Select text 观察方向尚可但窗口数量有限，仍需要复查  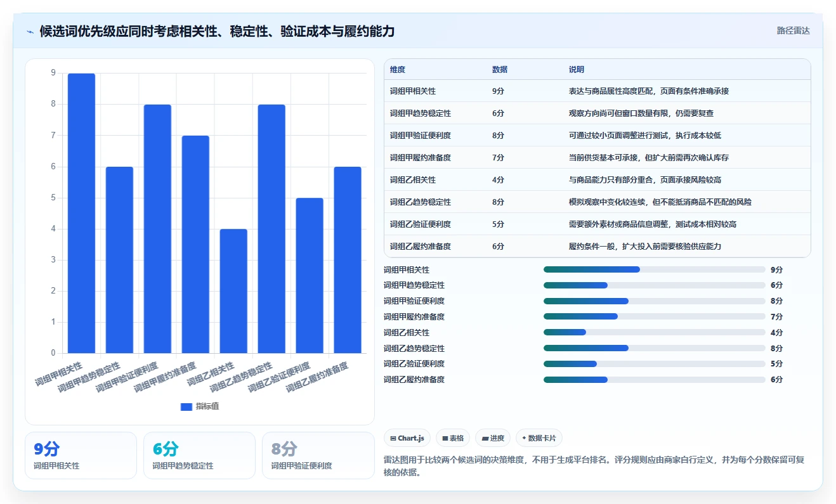point(641,113)
